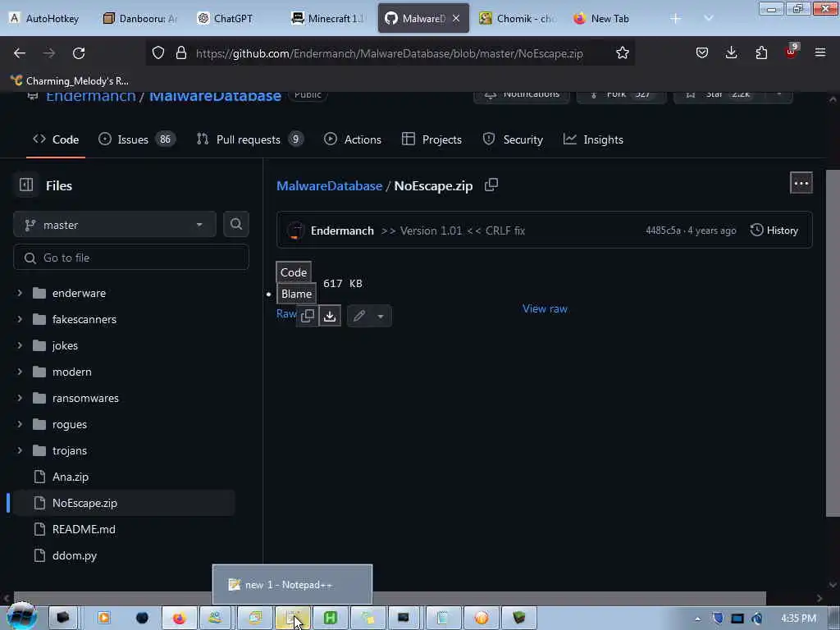840x630 pixels.
Task: Select the Code view toggle button
Action: [x=294, y=272]
